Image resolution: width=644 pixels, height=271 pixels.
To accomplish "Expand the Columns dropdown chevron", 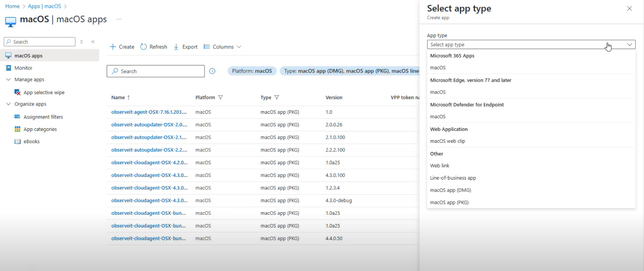I will click(x=239, y=47).
